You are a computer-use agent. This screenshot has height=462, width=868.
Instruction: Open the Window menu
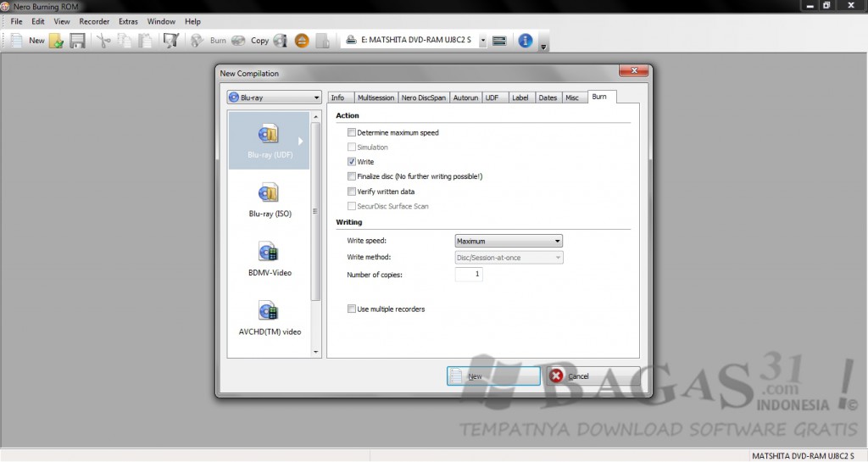[161, 21]
